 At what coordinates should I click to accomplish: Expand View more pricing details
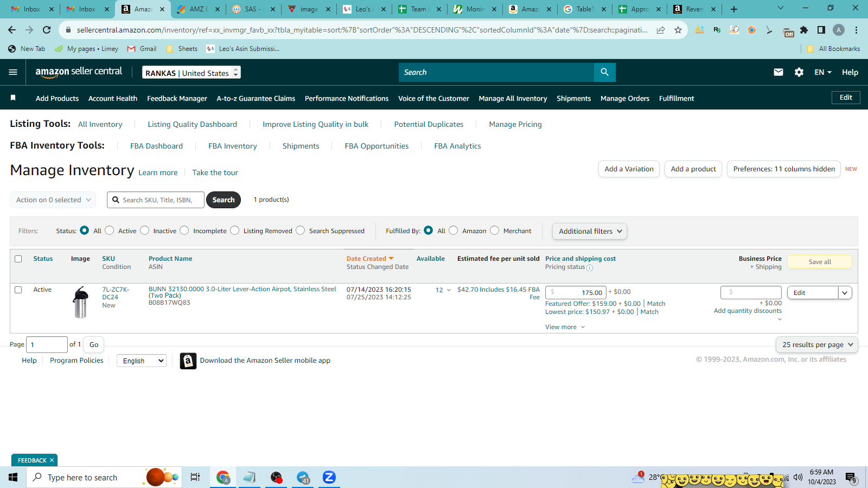pos(565,327)
